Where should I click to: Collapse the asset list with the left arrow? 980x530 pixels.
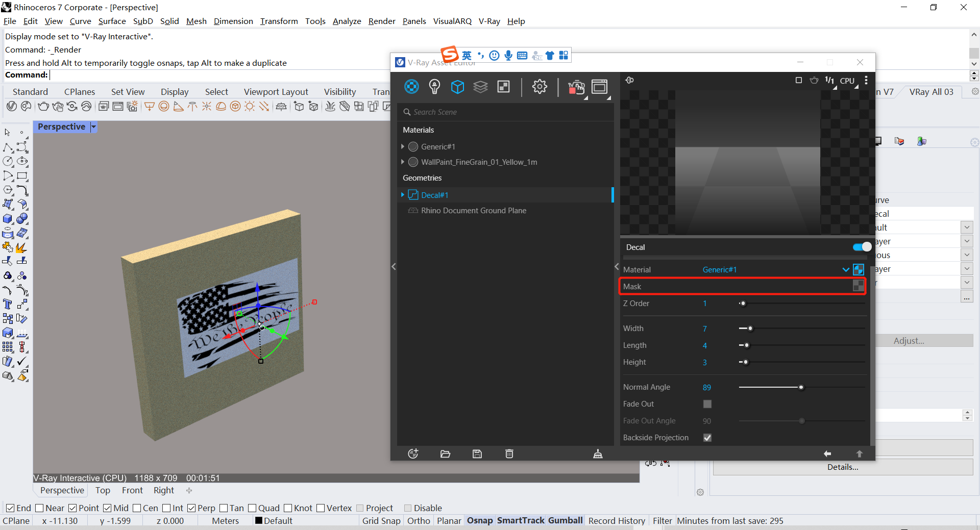coord(394,266)
